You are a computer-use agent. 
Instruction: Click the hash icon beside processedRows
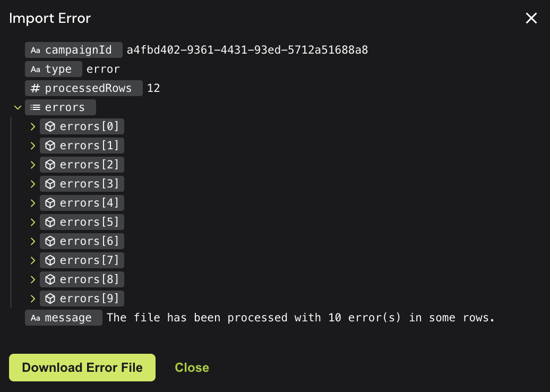coord(36,88)
